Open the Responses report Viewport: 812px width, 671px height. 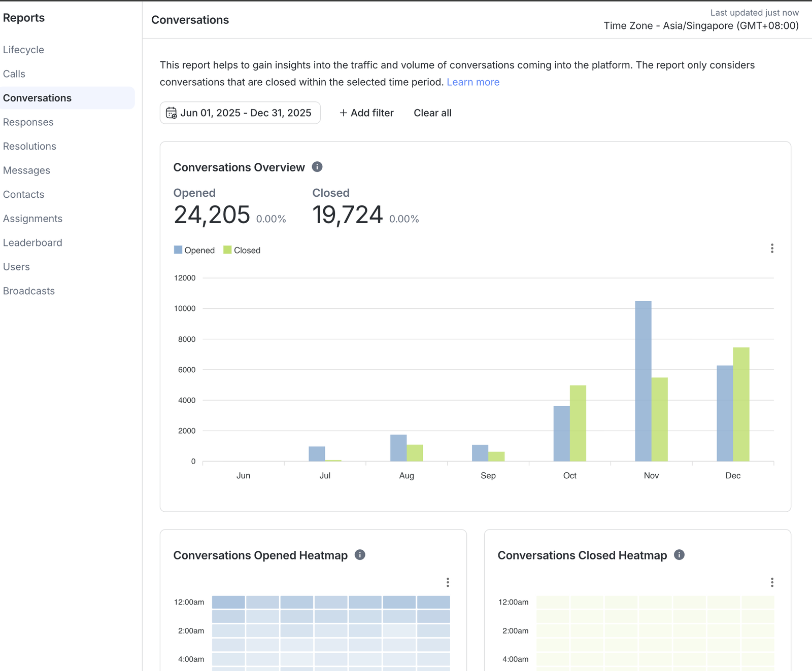28,122
